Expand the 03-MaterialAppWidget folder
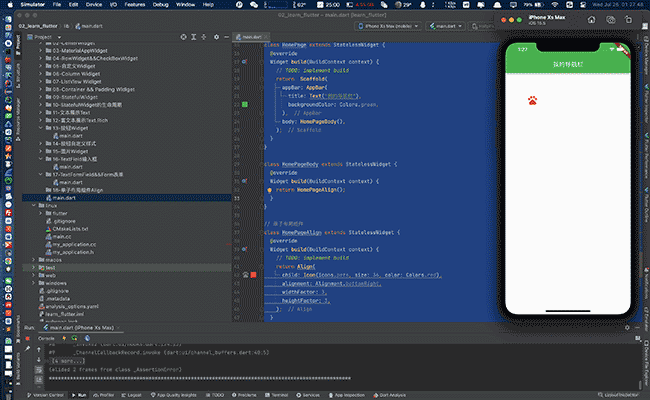This screenshot has width=650, height=400. (x=41, y=51)
